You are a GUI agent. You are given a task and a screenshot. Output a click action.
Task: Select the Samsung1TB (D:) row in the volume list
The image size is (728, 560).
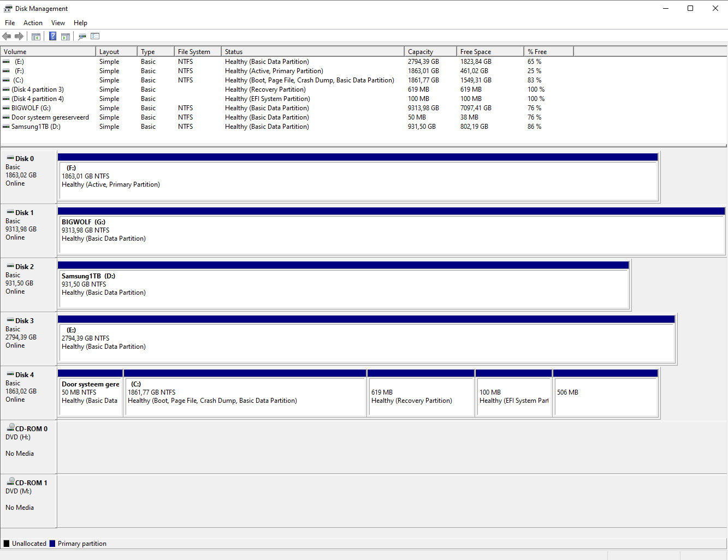click(x=35, y=127)
